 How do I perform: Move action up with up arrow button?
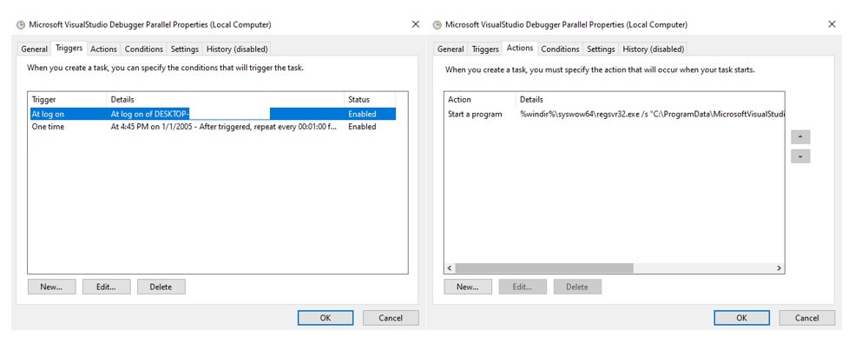click(x=800, y=137)
